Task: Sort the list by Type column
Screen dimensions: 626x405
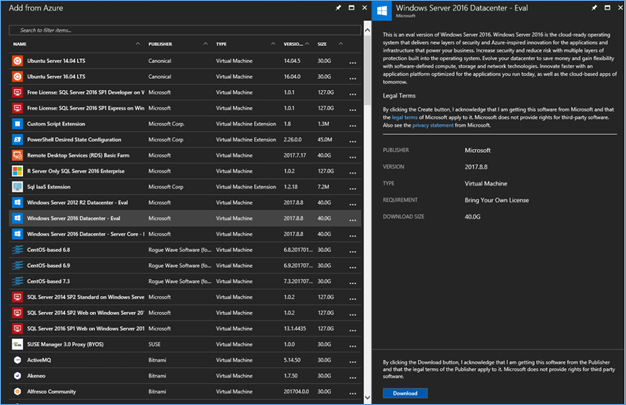Action: pyautogui.click(x=221, y=44)
